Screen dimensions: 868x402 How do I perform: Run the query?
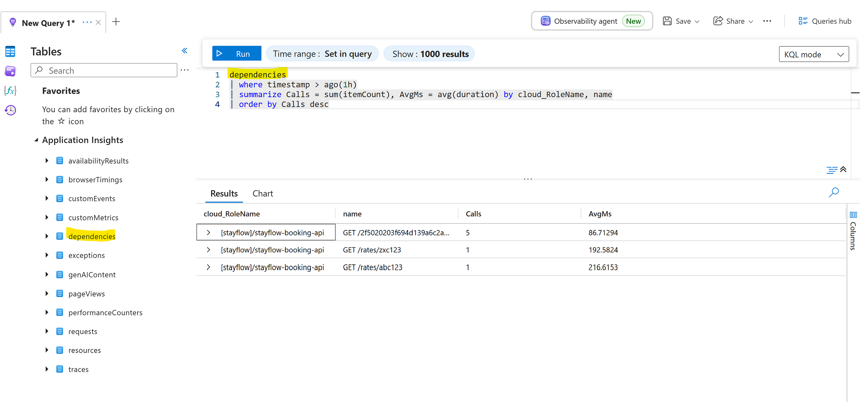(x=237, y=53)
